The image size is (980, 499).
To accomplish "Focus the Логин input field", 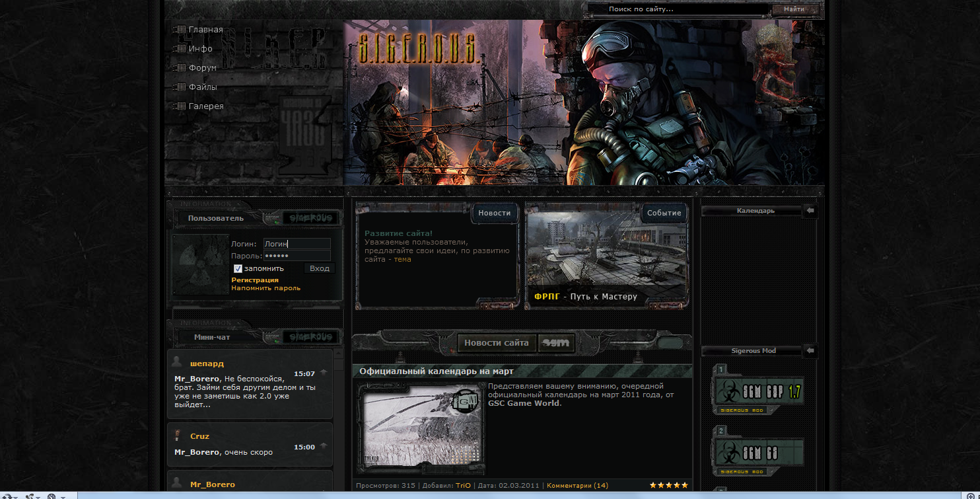I will pyautogui.click(x=297, y=244).
